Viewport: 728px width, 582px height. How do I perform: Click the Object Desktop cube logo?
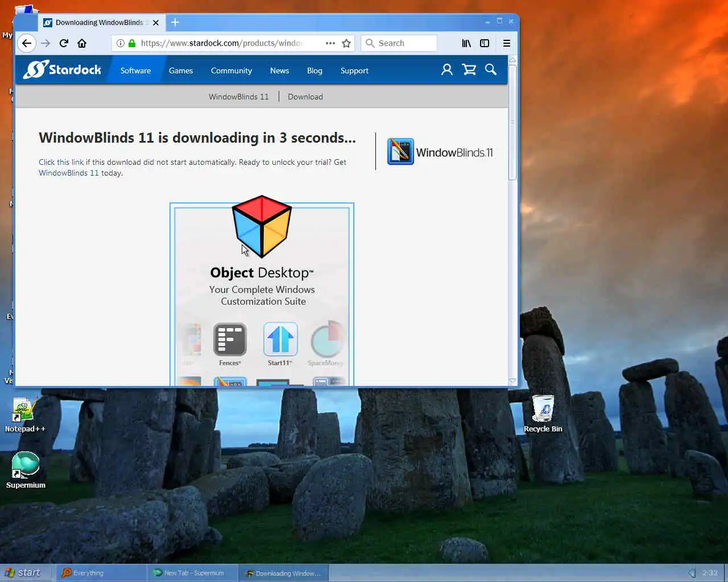(x=262, y=226)
